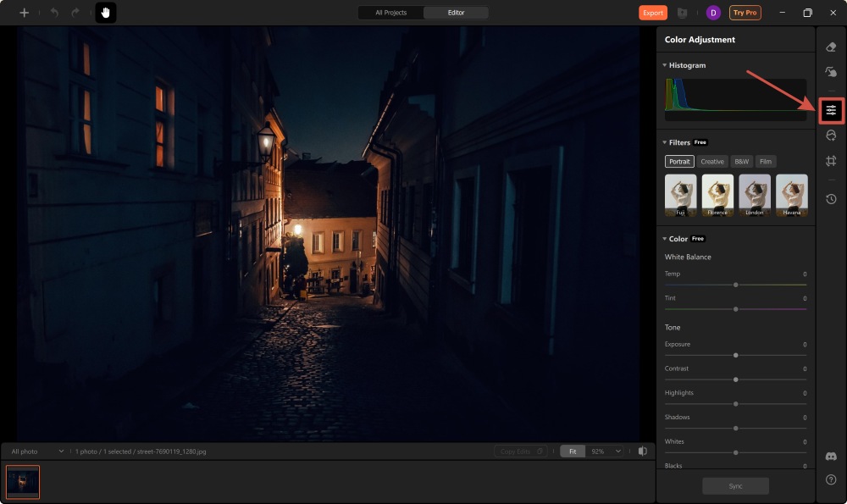This screenshot has width=847, height=504.
Task: Switch to the All Projects tab
Action: point(390,13)
